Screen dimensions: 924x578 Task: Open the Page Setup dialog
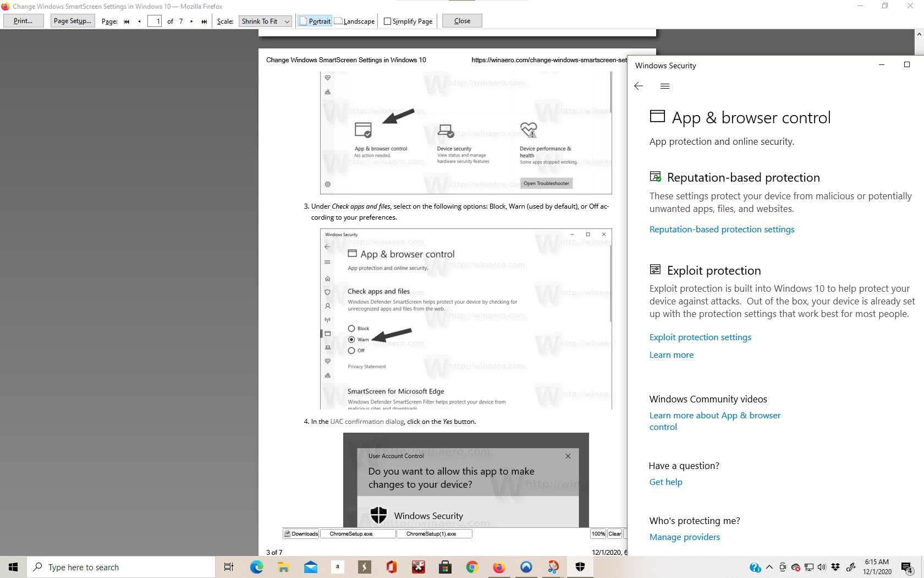72,21
